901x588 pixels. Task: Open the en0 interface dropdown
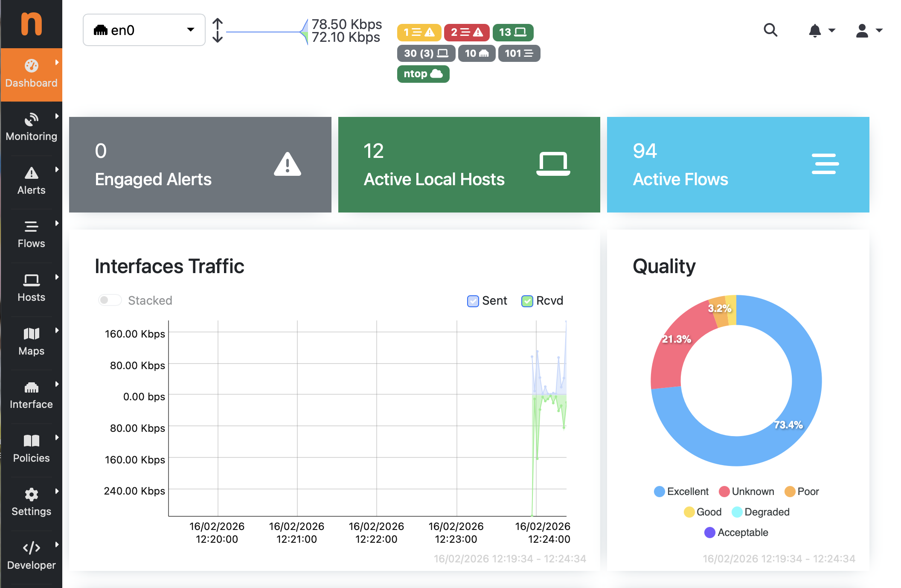pyautogui.click(x=144, y=30)
